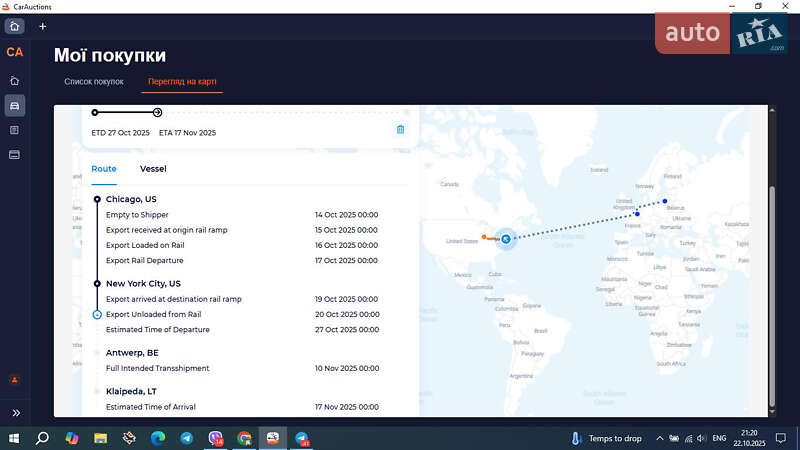Open the user profile icon in sidebar
This screenshot has width=800, height=450.
(x=14, y=380)
